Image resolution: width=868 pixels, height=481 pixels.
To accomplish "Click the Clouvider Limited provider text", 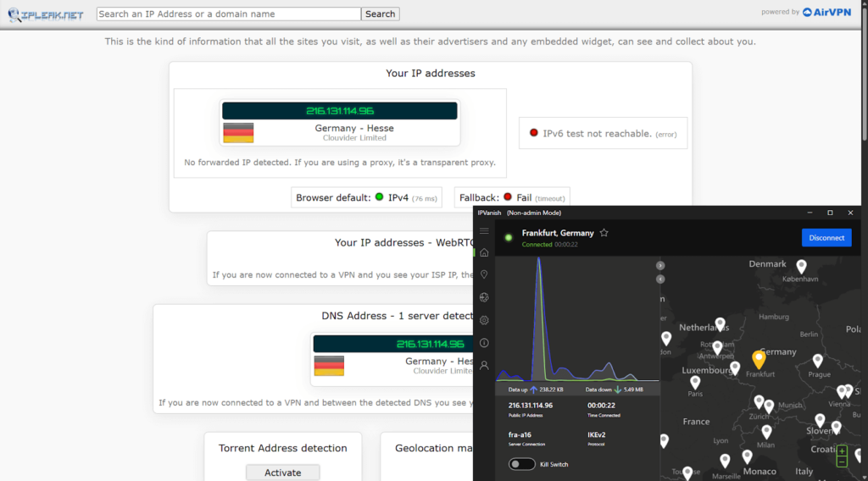I will [x=354, y=138].
